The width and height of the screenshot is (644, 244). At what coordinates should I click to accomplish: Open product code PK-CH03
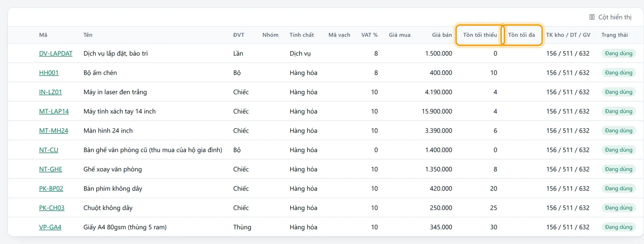click(52, 208)
